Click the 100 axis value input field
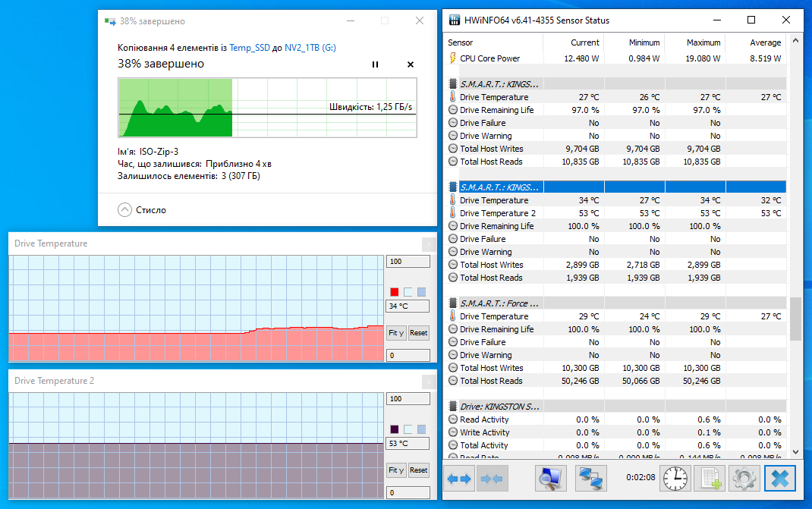This screenshot has height=509, width=812. pyautogui.click(x=408, y=261)
